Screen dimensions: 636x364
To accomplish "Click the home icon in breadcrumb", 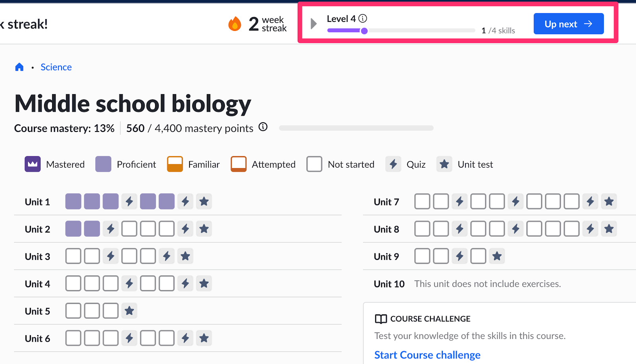I will [19, 67].
